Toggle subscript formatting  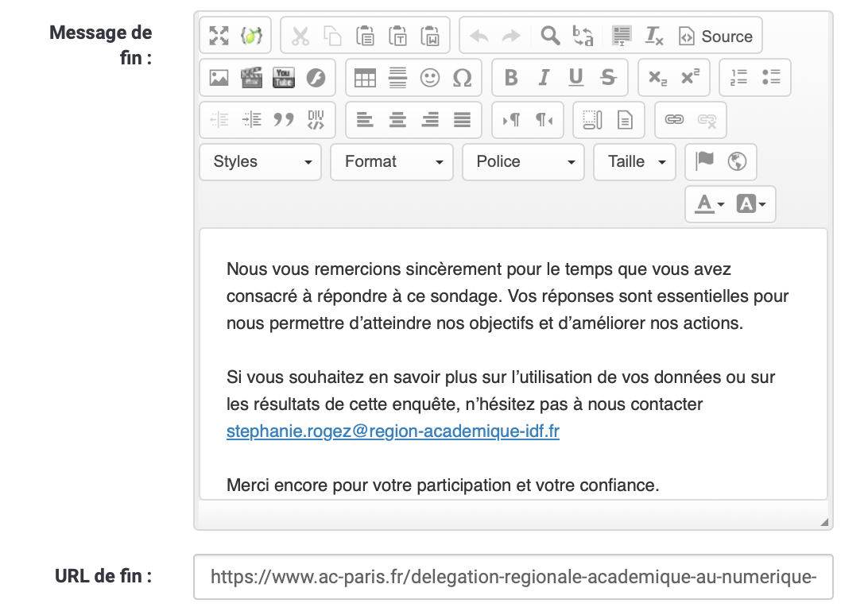coord(657,78)
